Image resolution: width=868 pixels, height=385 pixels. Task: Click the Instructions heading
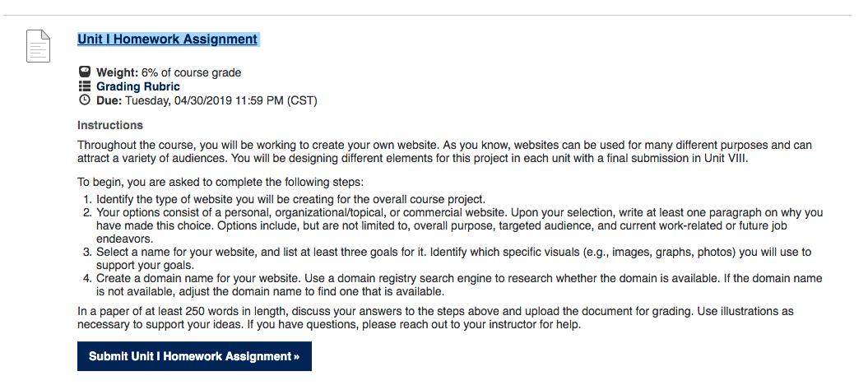110,125
